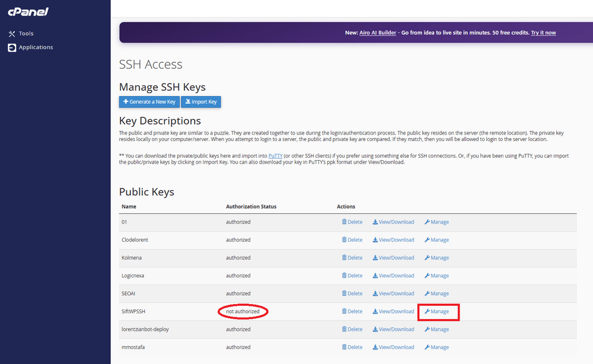Viewport: 593px width, 364px height.
Task: Click the Try it now link
Action: (543, 33)
